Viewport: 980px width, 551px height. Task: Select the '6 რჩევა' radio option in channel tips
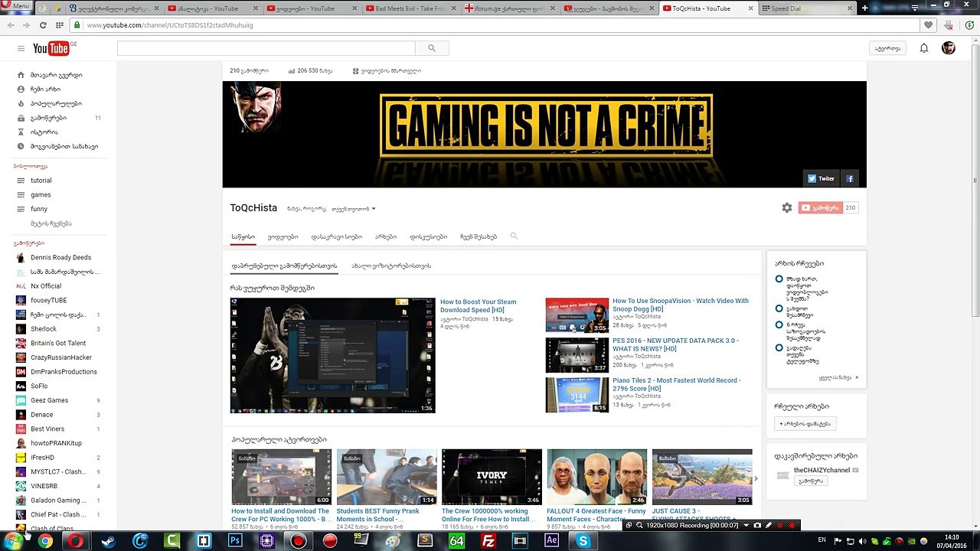[x=779, y=325]
